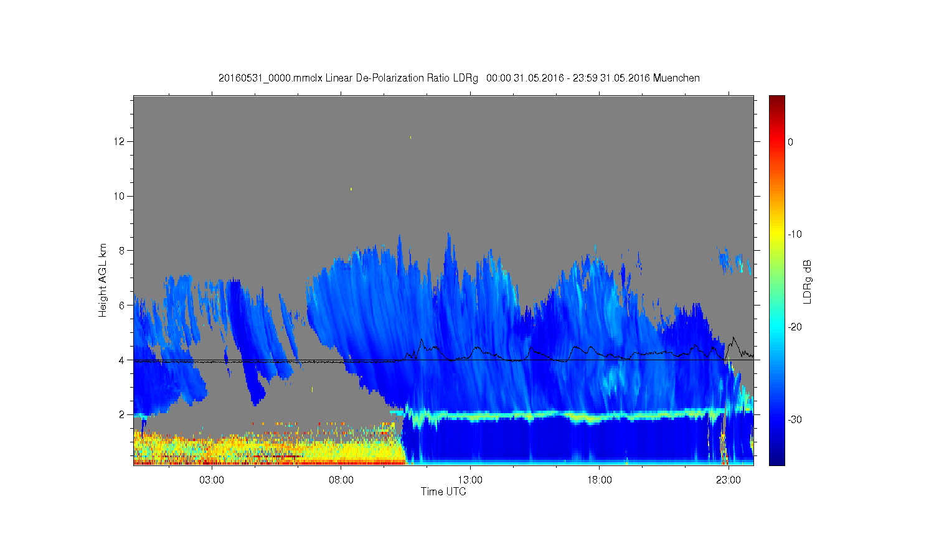Click the 'LDRg dB' colorbar label
The image size is (934, 560).
[x=808, y=282]
